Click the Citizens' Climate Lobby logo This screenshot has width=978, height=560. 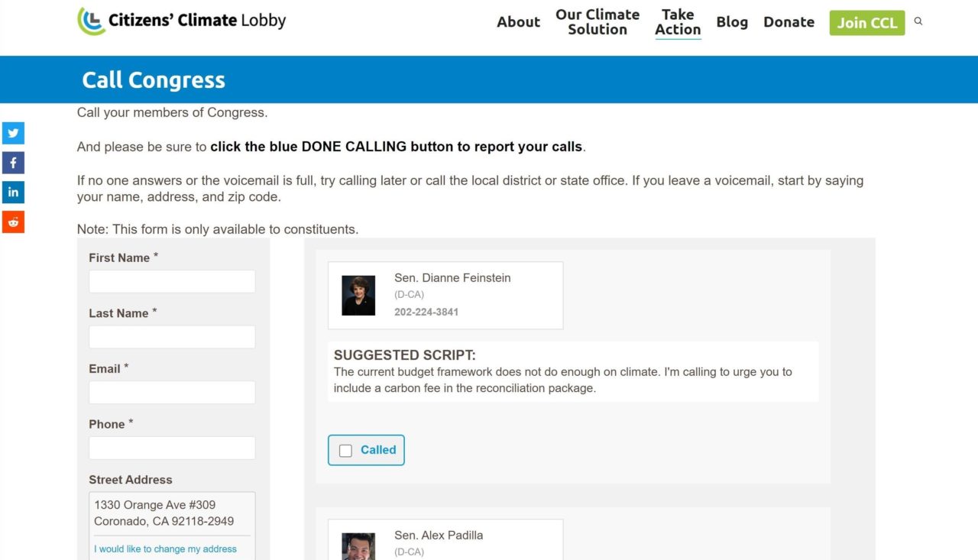[x=182, y=21]
